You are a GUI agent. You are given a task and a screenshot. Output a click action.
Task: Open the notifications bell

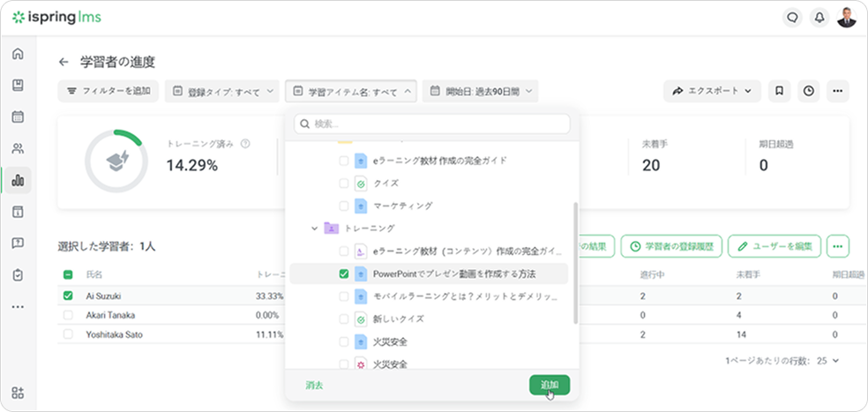[x=819, y=18]
